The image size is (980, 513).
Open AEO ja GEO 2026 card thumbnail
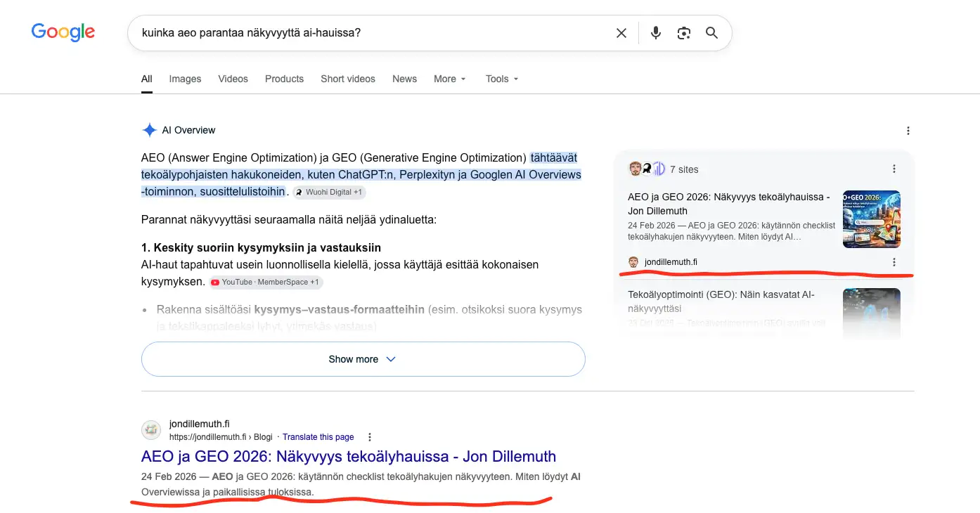click(872, 219)
